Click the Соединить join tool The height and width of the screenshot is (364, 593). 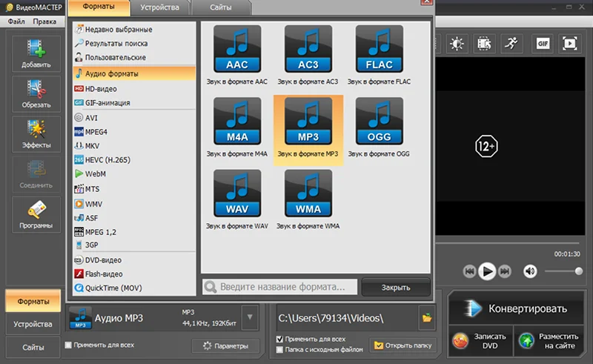pos(36,174)
